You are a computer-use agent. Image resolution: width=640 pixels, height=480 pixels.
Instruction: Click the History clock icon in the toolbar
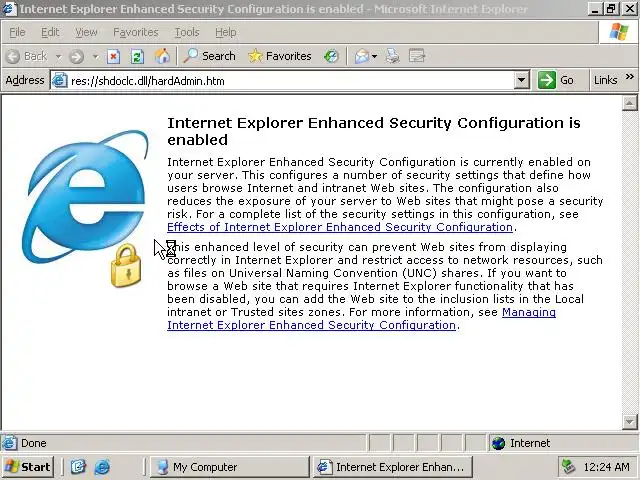pos(331,56)
